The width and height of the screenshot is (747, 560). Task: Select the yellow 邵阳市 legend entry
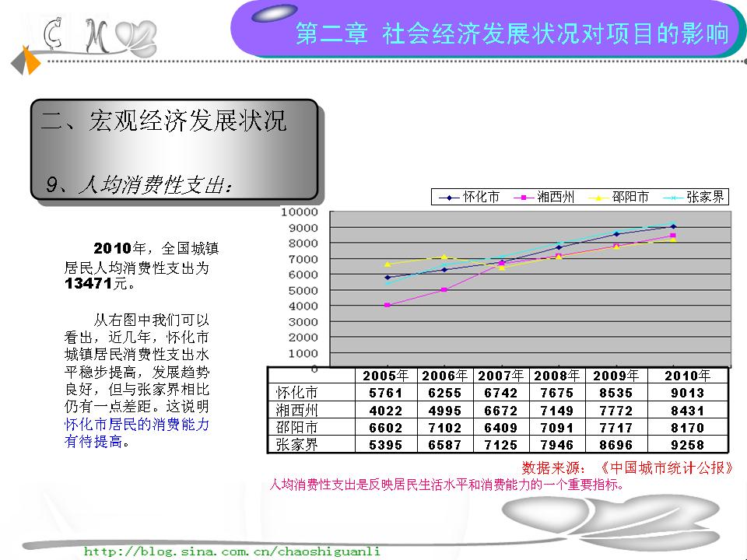pyautogui.click(x=619, y=198)
